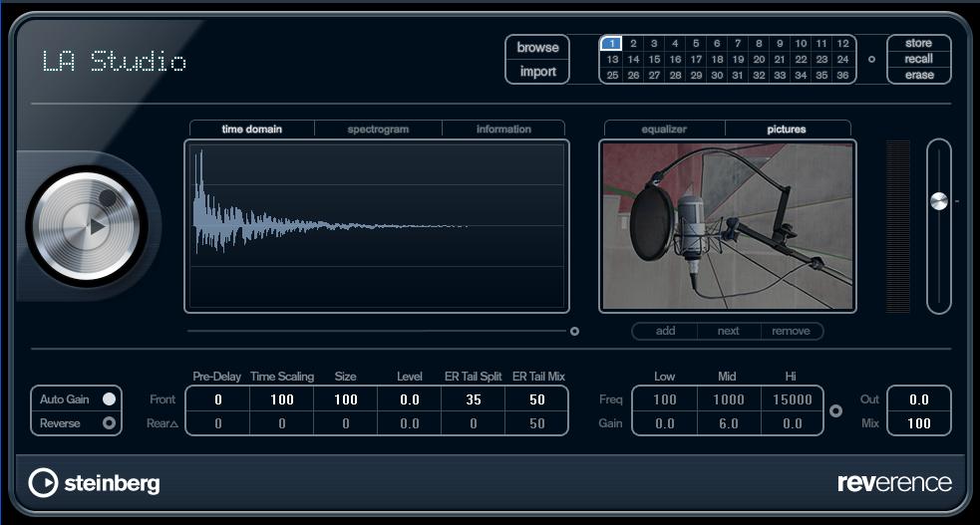The height and width of the screenshot is (525, 980).
Task: Click the Mix value 100
Action: point(919,423)
